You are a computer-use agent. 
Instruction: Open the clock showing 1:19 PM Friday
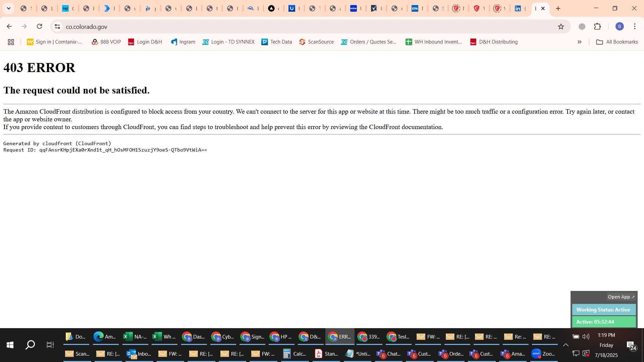pyautogui.click(x=606, y=345)
